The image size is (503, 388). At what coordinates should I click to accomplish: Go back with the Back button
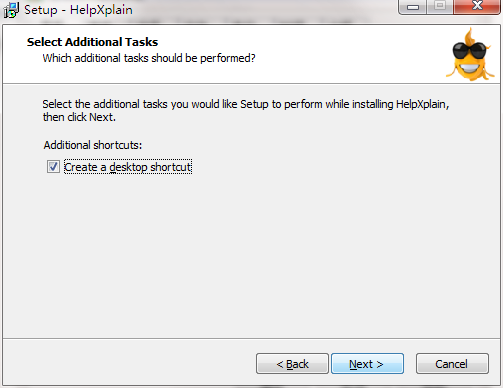292,364
